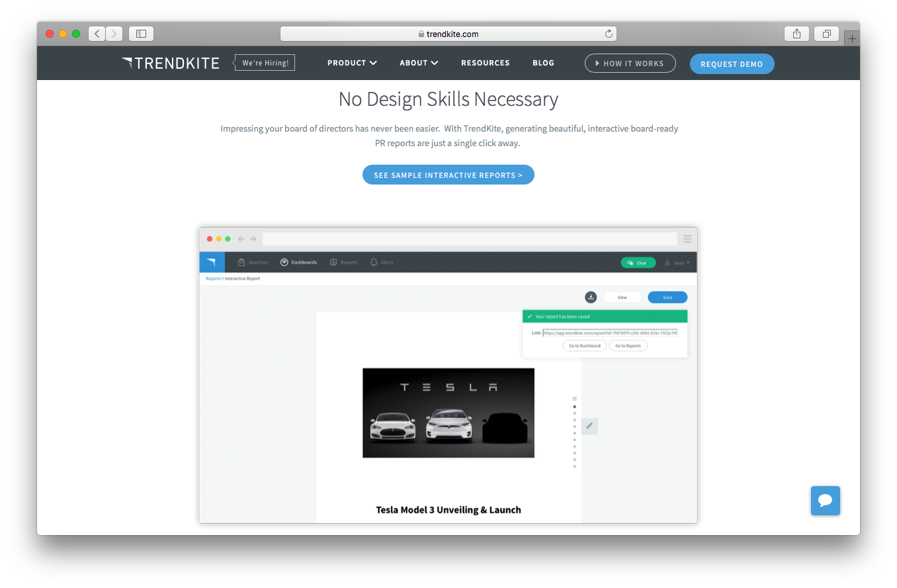Click the drag handle above the slide dots
This screenshot has width=897, height=588.
click(574, 399)
